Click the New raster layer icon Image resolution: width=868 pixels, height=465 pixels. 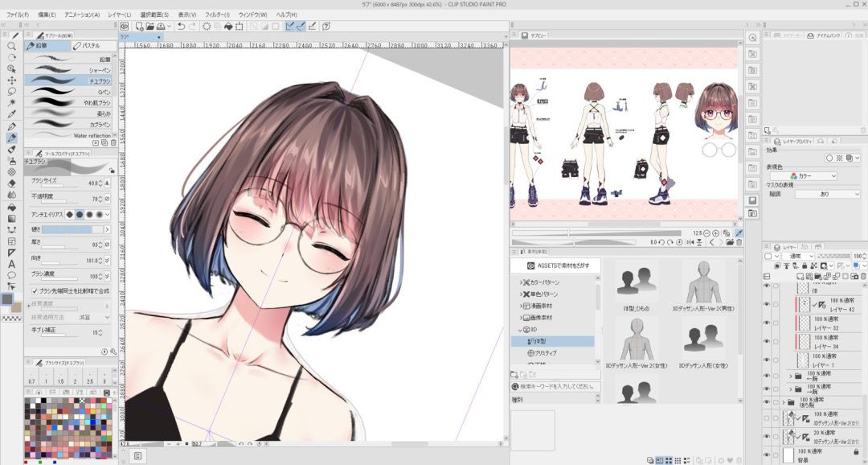(800, 276)
